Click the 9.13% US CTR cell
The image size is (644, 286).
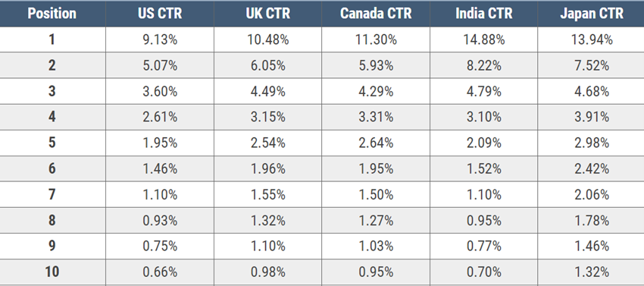point(160,40)
